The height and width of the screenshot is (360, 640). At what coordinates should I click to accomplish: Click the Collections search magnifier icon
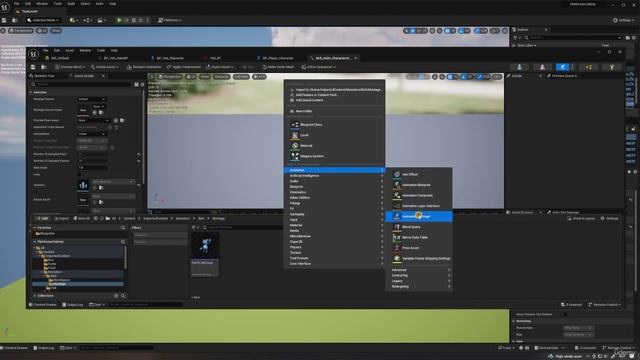(123, 296)
